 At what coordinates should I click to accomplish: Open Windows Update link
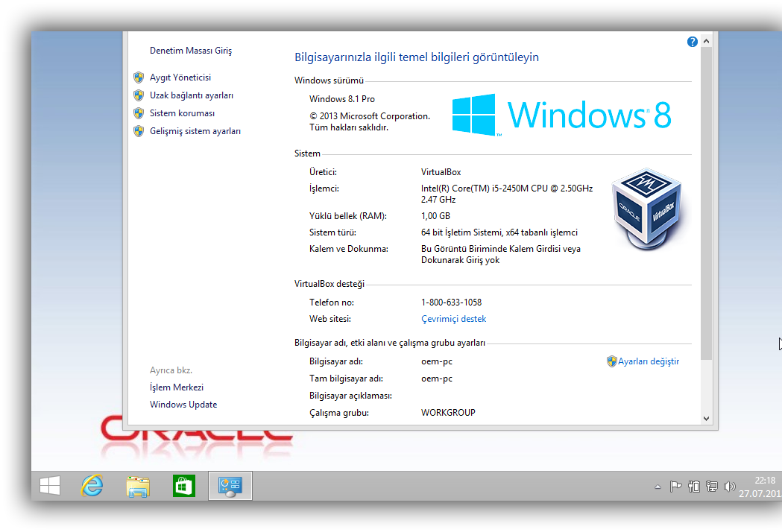[x=183, y=405]
